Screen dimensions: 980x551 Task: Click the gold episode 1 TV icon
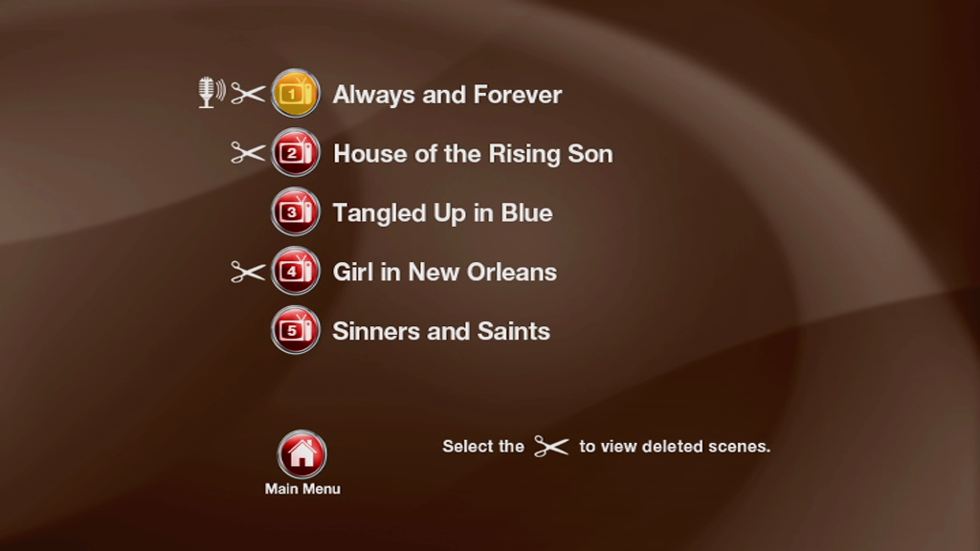(x=296, y=93)
